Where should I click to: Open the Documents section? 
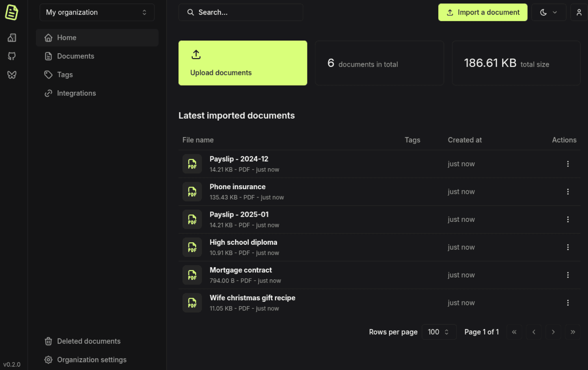point(75,56)
